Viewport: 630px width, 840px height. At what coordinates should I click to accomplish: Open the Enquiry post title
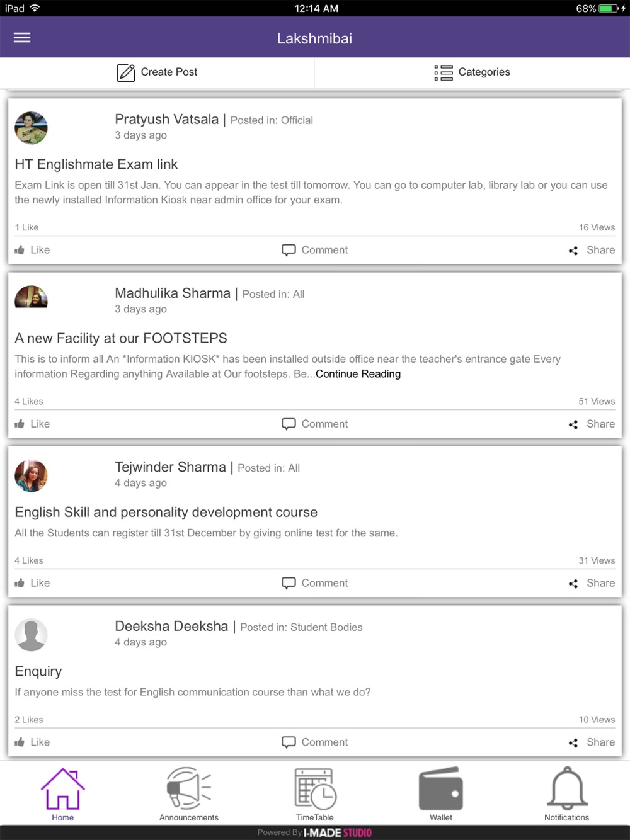point(38,671)
